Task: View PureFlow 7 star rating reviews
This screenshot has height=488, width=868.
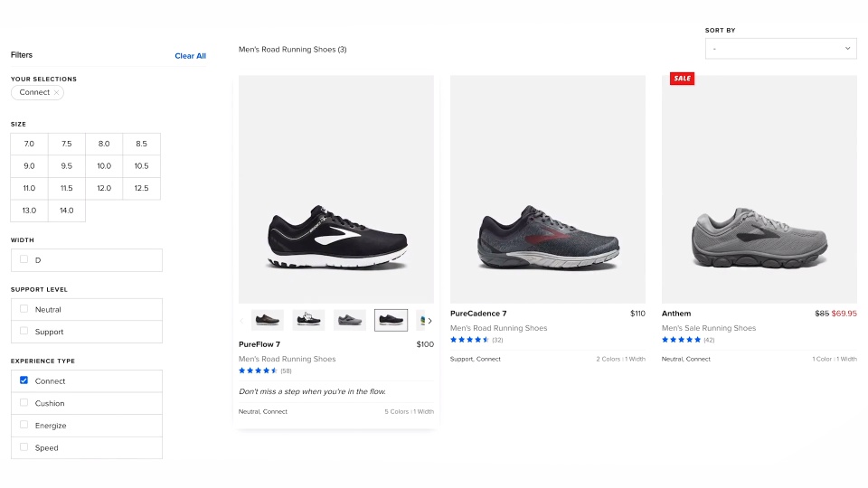Action: click(258, 371)
